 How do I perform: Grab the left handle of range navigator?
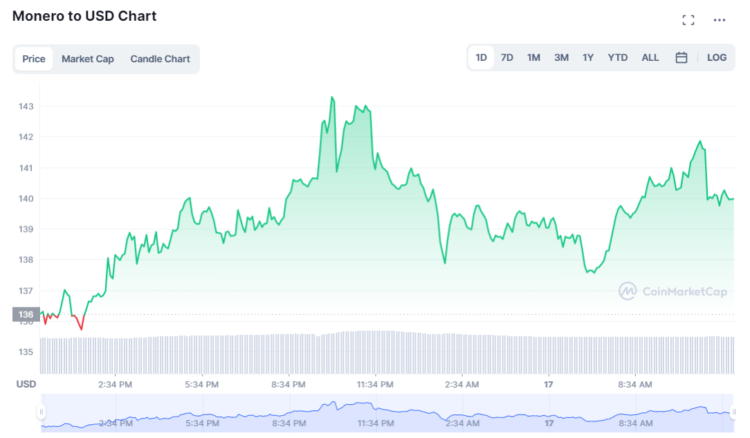(41, 412)
